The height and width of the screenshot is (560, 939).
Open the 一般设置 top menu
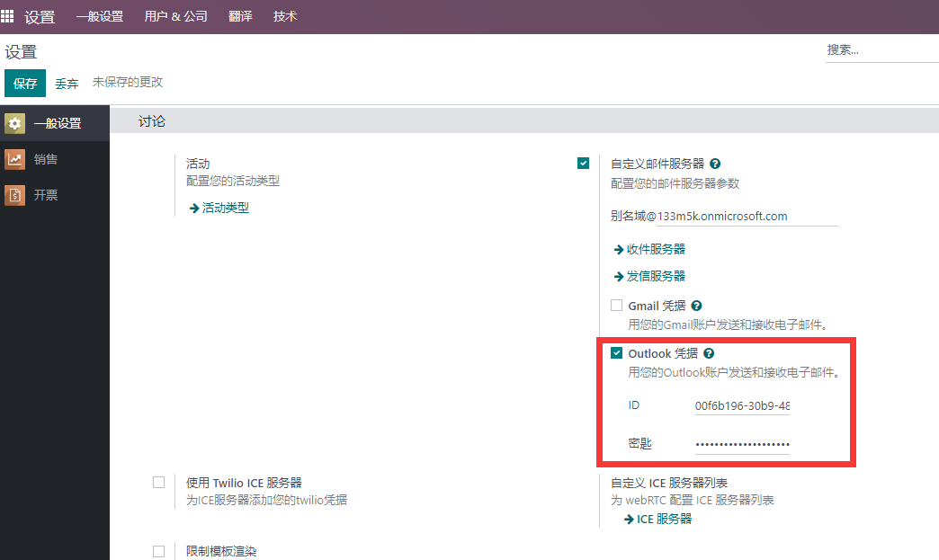pyautogui.click(x=100, y=16)
